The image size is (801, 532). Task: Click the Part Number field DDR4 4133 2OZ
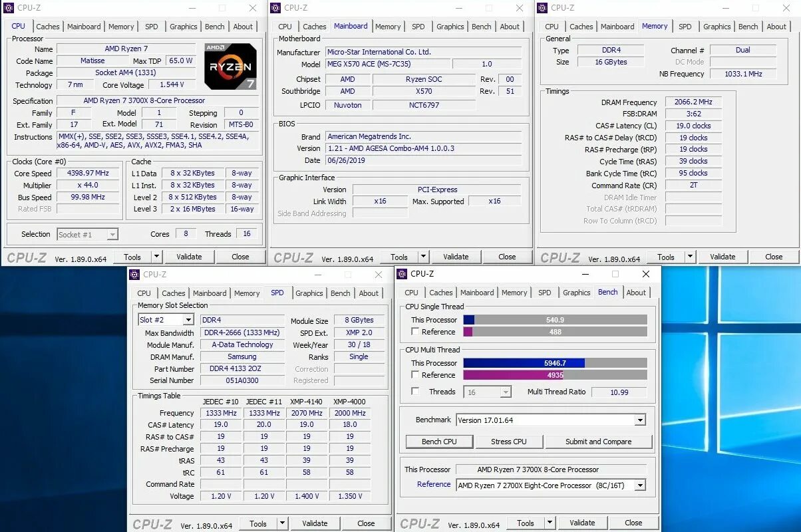pyautogui.click(x=242, y=369)
